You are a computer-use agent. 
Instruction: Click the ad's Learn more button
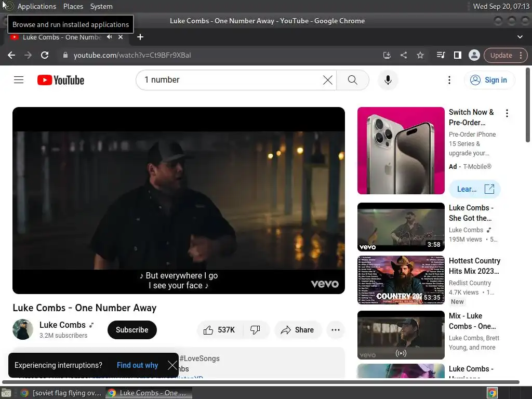[474, 189]
